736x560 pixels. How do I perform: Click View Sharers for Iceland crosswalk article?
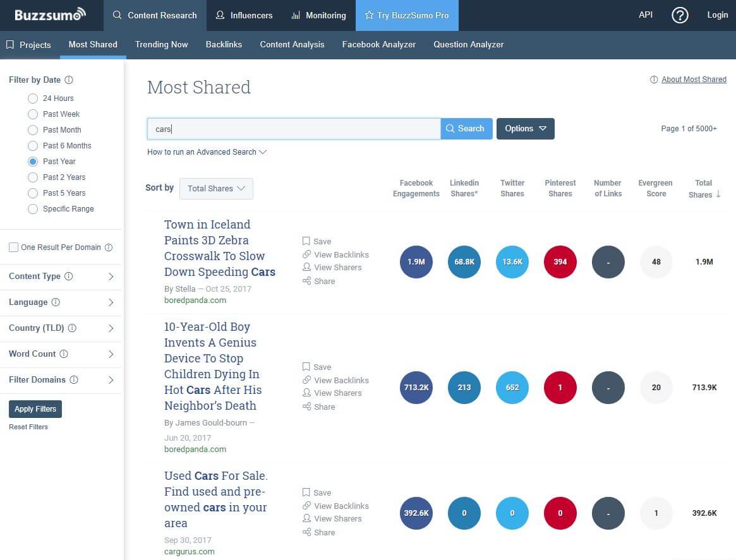point(337,267)
